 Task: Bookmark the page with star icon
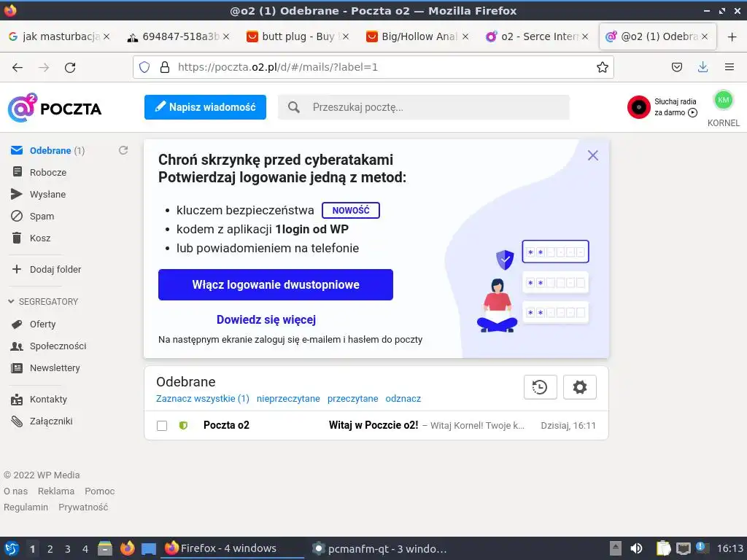pyautogui.click(x=602, y=67)
